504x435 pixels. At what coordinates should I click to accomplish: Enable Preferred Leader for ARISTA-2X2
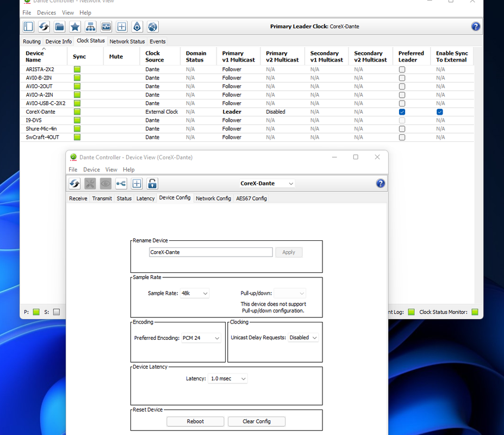[x=402, y=70]
